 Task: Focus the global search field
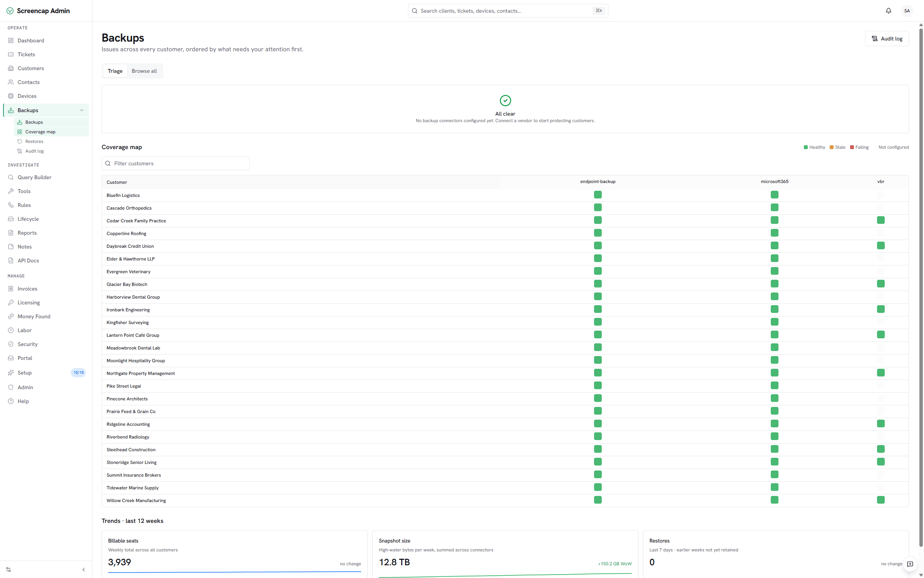tap(508, 11)
